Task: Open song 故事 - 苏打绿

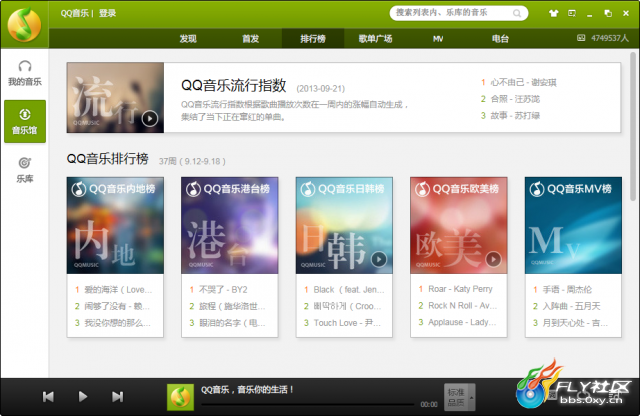Action: tap(515, 116)
